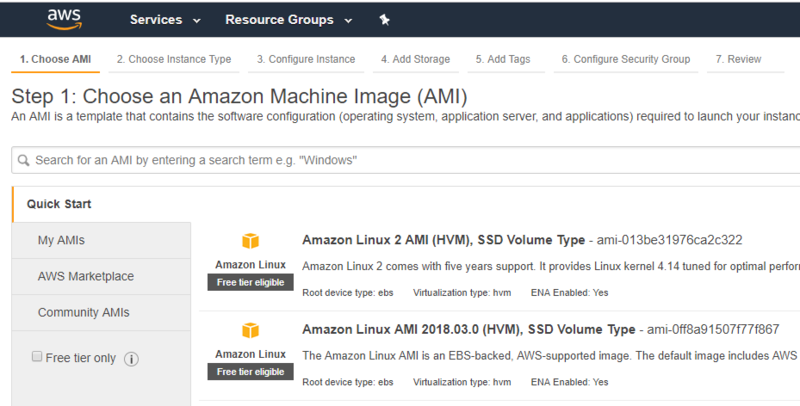Image resolution: width=800 pixels, height=406 pixels.
Task: Click the Amazon Linux AMI 2018.03.0 box icon
Action: (251, 331)
